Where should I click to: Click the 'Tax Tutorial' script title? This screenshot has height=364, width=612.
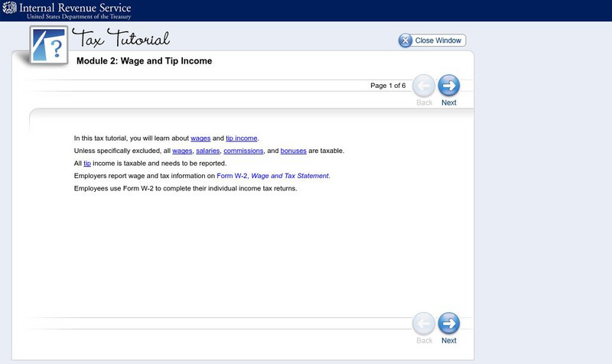click(x=121, y=38)
